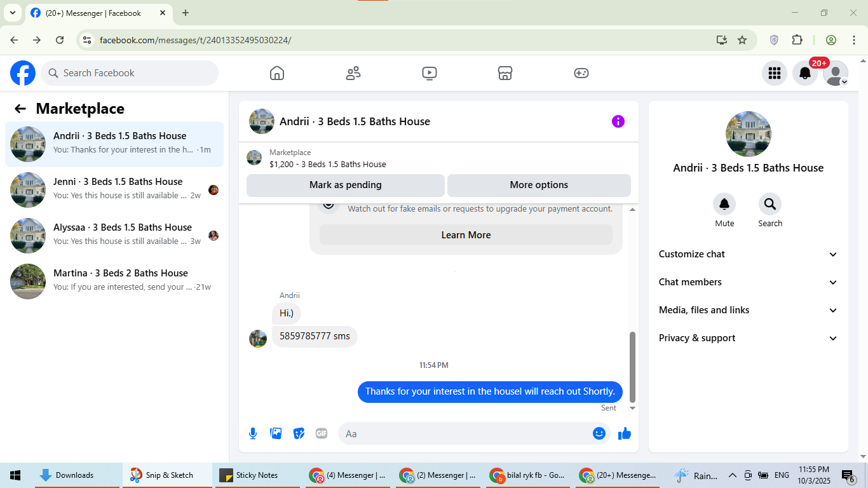The width and height of the screenshot is (868, 488).
Task: Click the Facebook logo icon
Action: [x=23, y=73]
